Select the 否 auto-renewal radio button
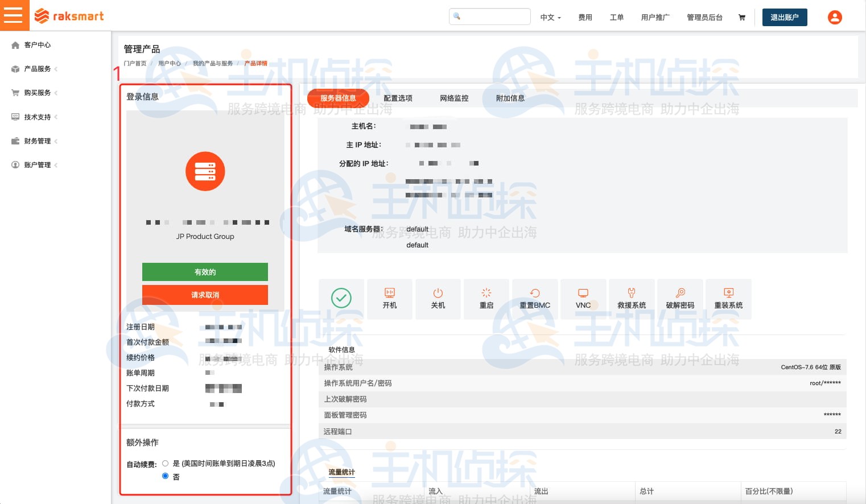 click(x=166, y=476)
